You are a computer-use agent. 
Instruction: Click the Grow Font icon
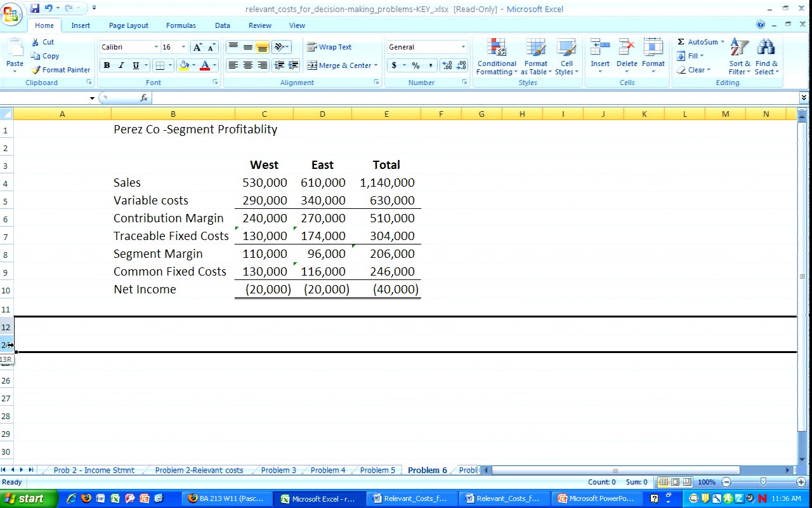point(197,48)
